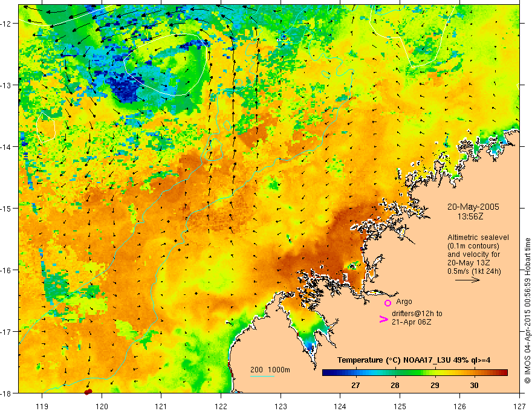Click longitude axis label 121
532x411 pixels.
(161, 406)
